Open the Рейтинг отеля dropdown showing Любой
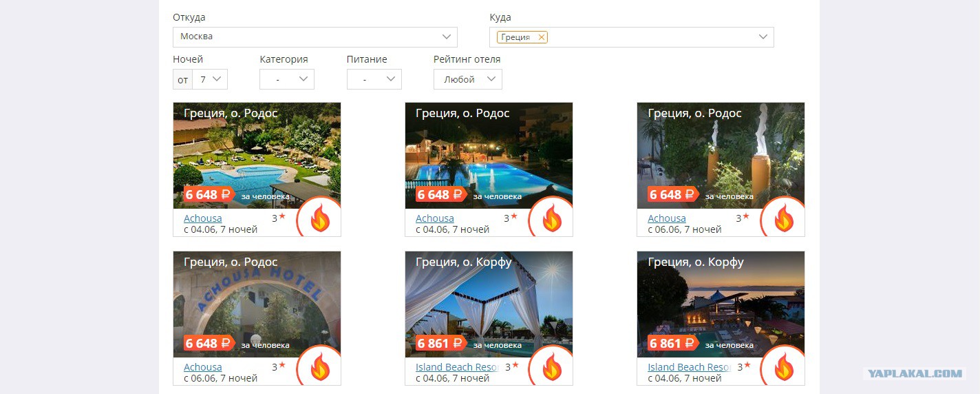 pyautogui.click(x=468, y=79)
